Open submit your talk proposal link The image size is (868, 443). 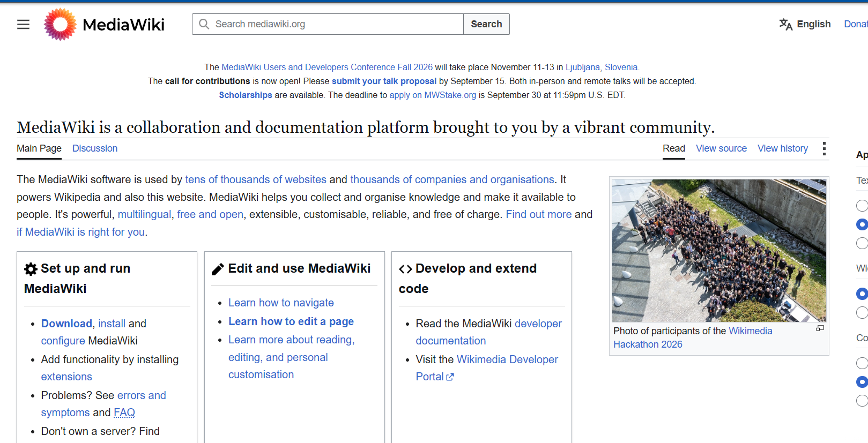384,81
